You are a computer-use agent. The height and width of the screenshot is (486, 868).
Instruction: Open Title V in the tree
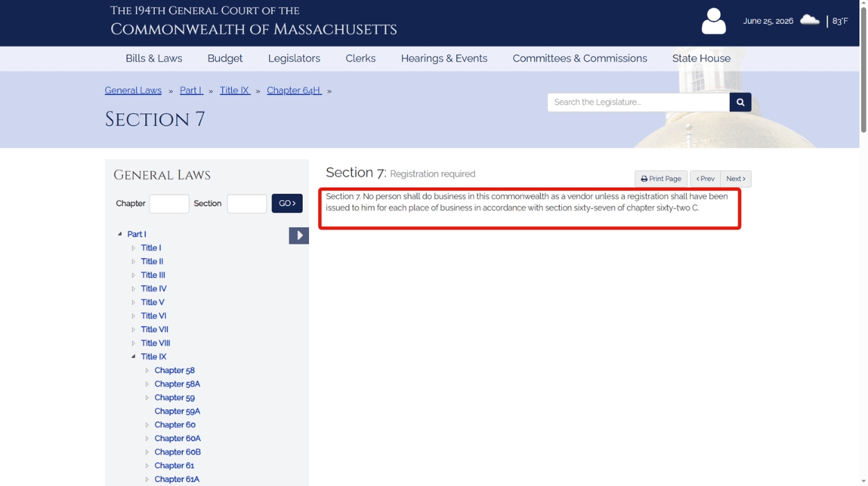coord(153,302)
